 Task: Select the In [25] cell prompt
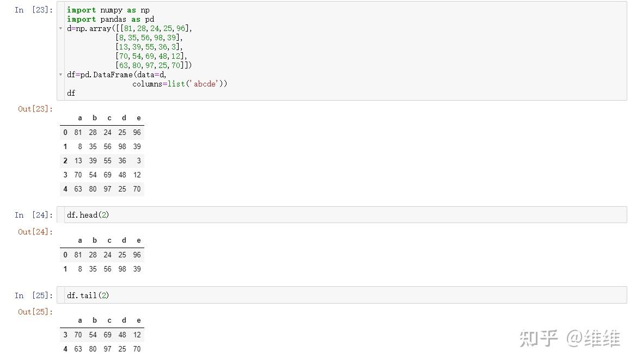[x=34, y=295]
